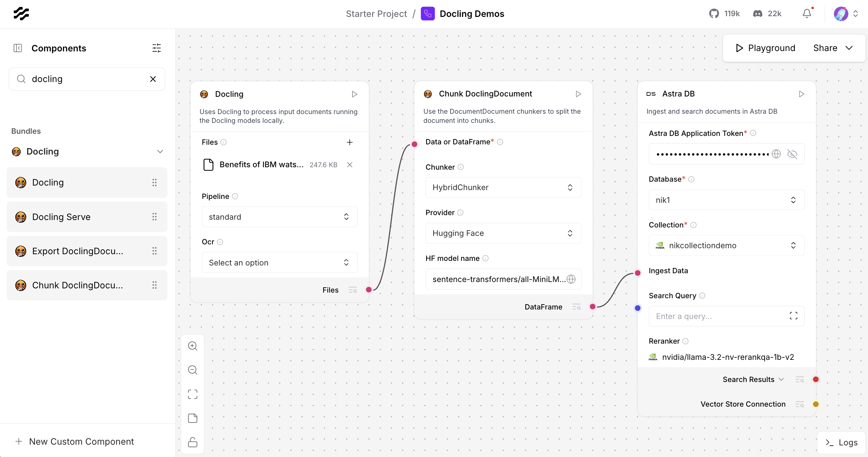Click globe icon in HF model name field
Image resolution: width=868 pixels, height=457 pixels.
click(571, 279)
